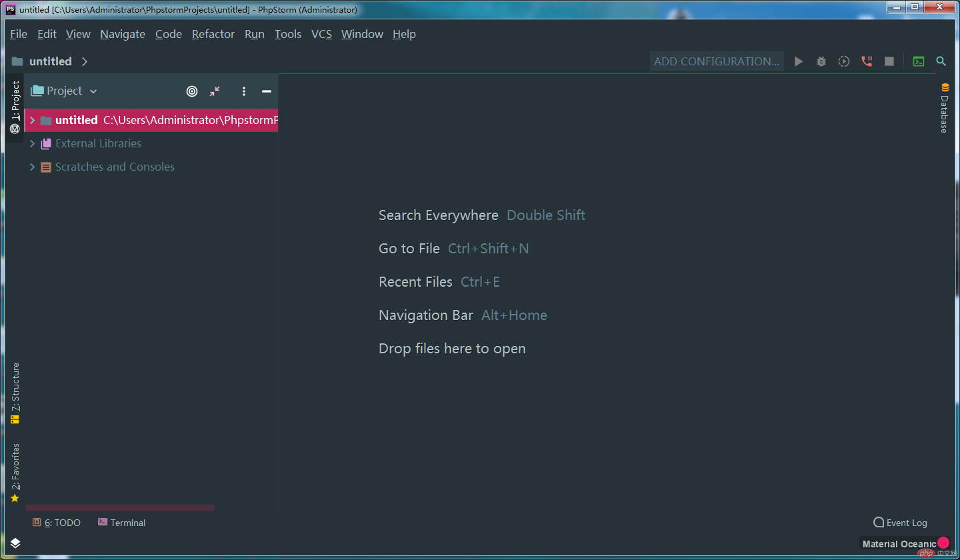The width and height of the screenshot is (960, 560).
Task: Click the Search Everywhere magnifier icon
Action: point(941,61)
